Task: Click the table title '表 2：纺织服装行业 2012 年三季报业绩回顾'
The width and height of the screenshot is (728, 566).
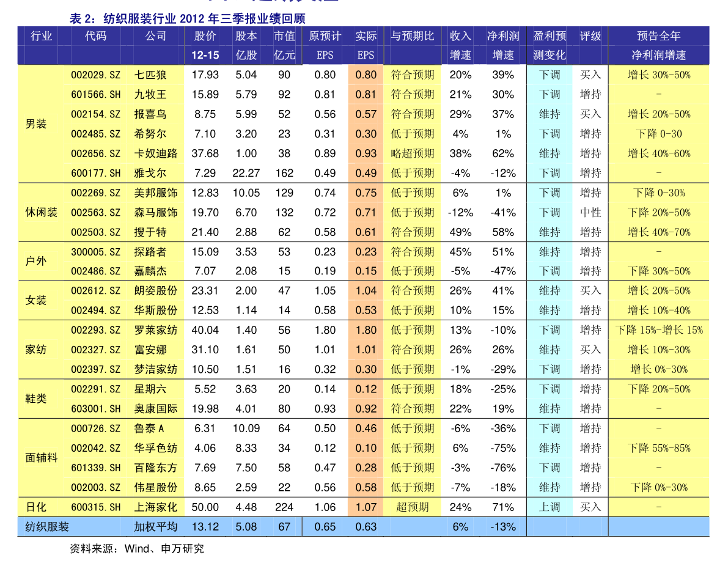Action: pos(187,18)
